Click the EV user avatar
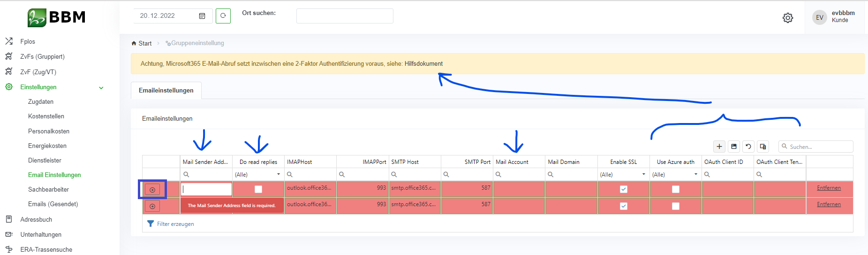Image resolution: width=868 pixels, height=255 pixels. (819, 17)
